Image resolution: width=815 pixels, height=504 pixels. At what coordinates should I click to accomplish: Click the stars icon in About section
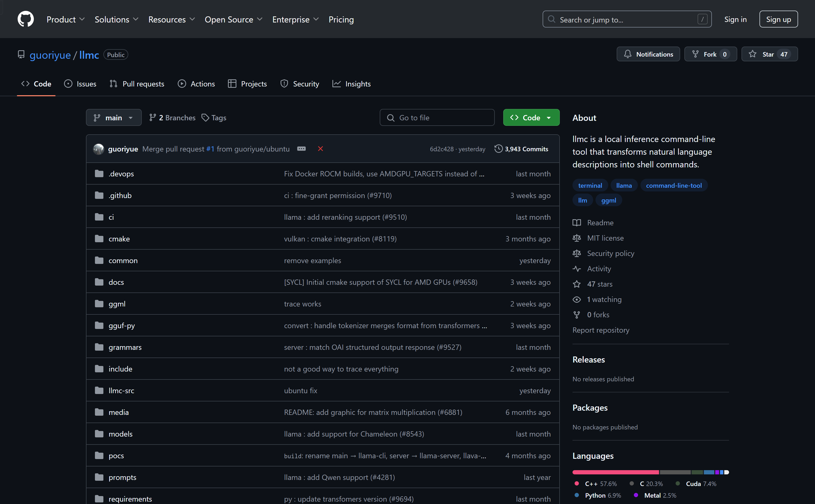pos(577,284)
